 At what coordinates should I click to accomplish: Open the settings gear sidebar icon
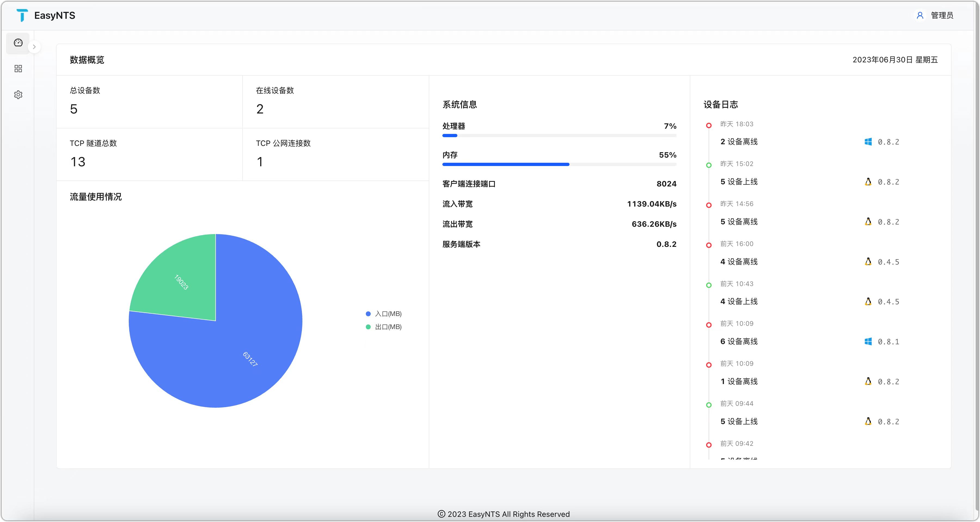click(18, 94)
